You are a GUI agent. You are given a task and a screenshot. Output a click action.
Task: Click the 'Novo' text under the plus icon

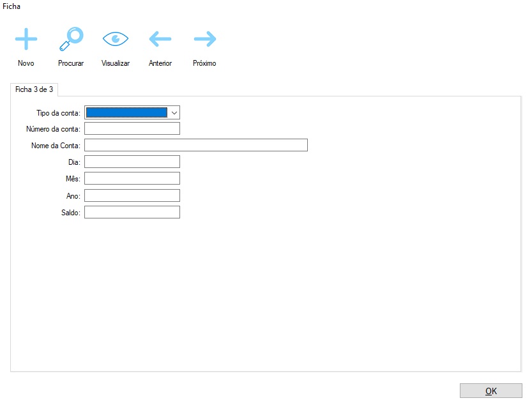tap(26, 63)
